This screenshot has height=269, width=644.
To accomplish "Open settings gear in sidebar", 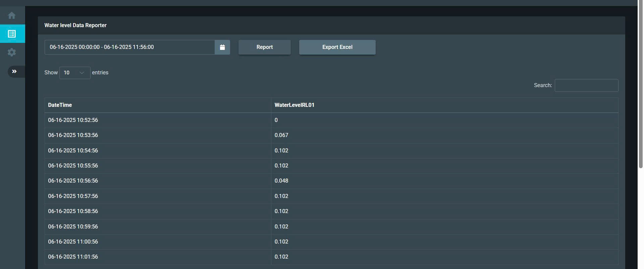I will click(x=12, y=52).
